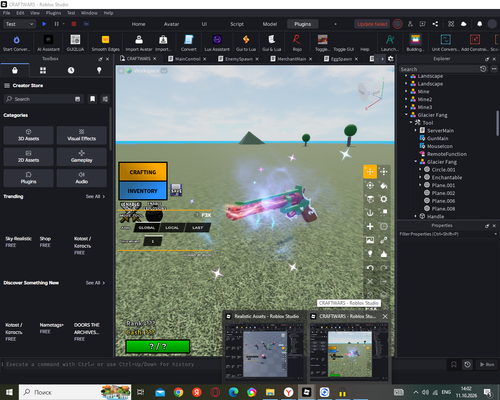Select the highlighted move tool in viewport toolbar
The height and width of the screenshot is (400, 500).
[370, 172]
